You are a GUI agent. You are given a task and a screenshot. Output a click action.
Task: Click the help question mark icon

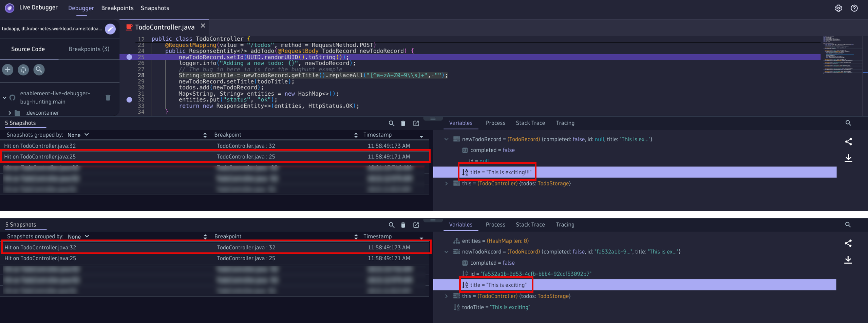pyautogui.click(x=854, y=8)
